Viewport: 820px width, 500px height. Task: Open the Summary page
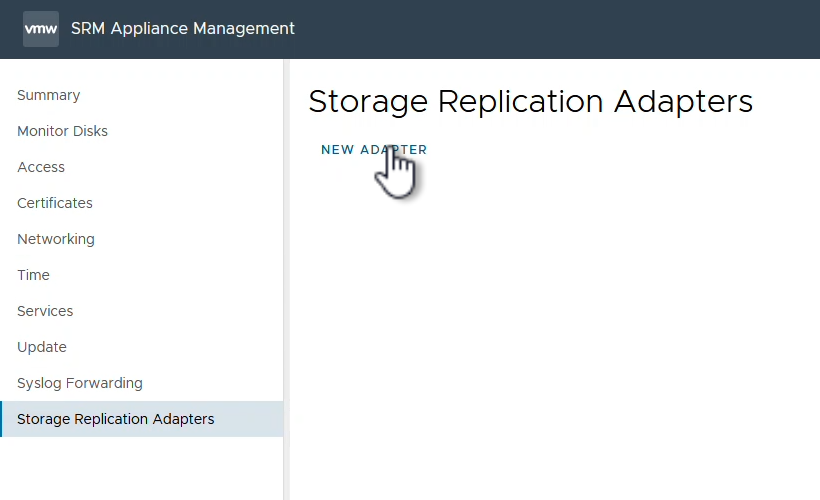(48, 95)
